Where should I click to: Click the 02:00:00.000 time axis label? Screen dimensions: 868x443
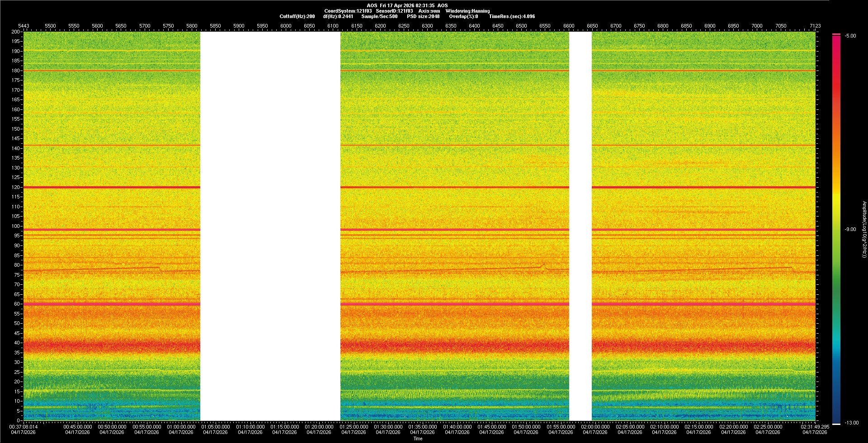(595, 426)
